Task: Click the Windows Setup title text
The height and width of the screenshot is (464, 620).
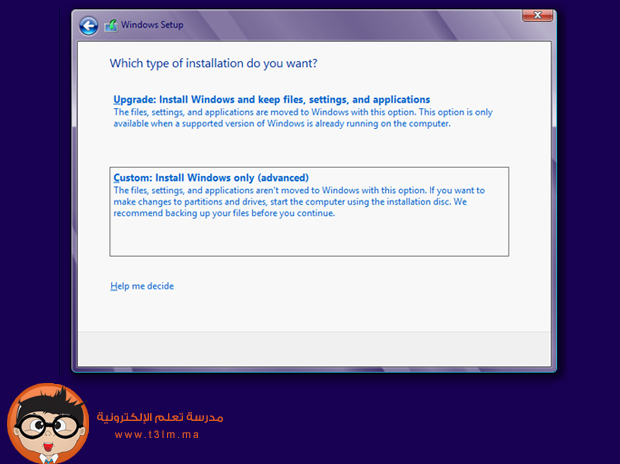Action: [x=152, y=25]
